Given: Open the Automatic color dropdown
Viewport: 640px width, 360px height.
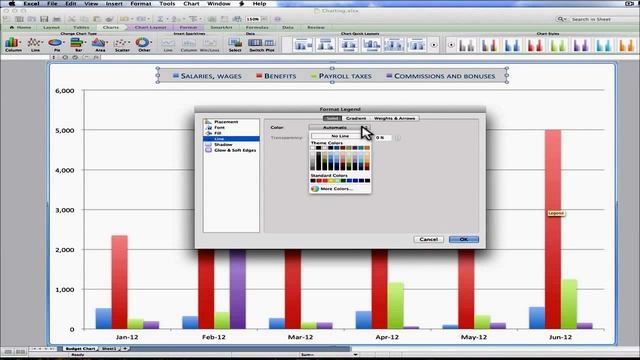Looking at the screenshot, I should click(x=339, y=127).
